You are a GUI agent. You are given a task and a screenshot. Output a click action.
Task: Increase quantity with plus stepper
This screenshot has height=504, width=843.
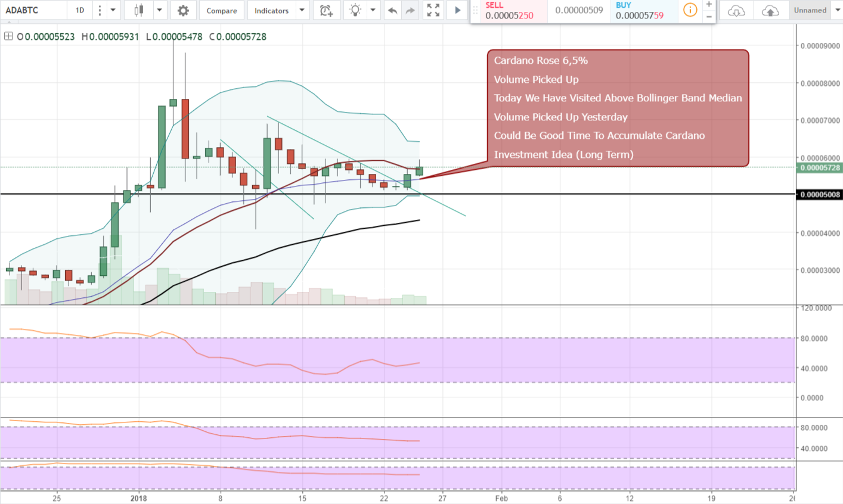(709, 5)
